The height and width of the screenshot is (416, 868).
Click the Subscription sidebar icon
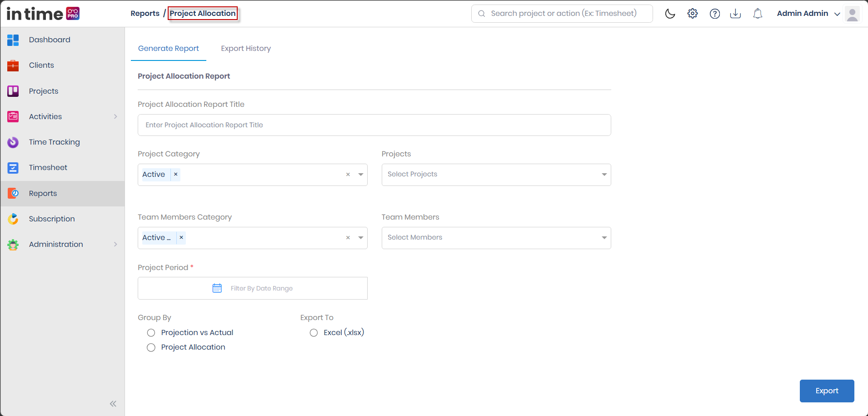point(13,219)
